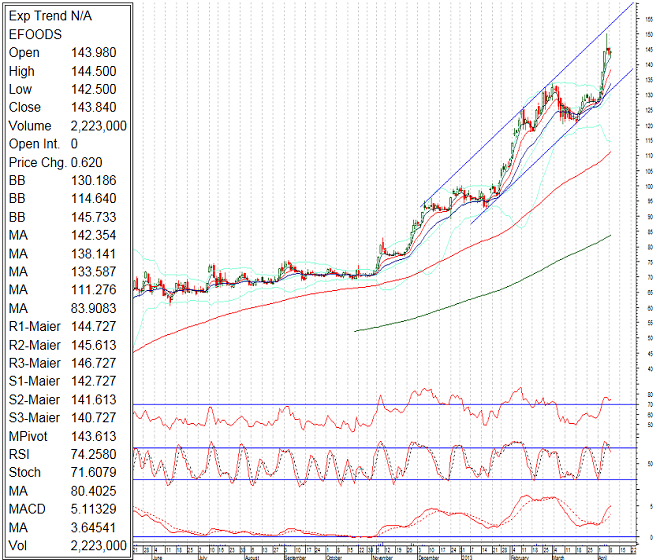Click the EFOODS ticker symbol
The width and height of the screenshot is (660, 560).
34,33
